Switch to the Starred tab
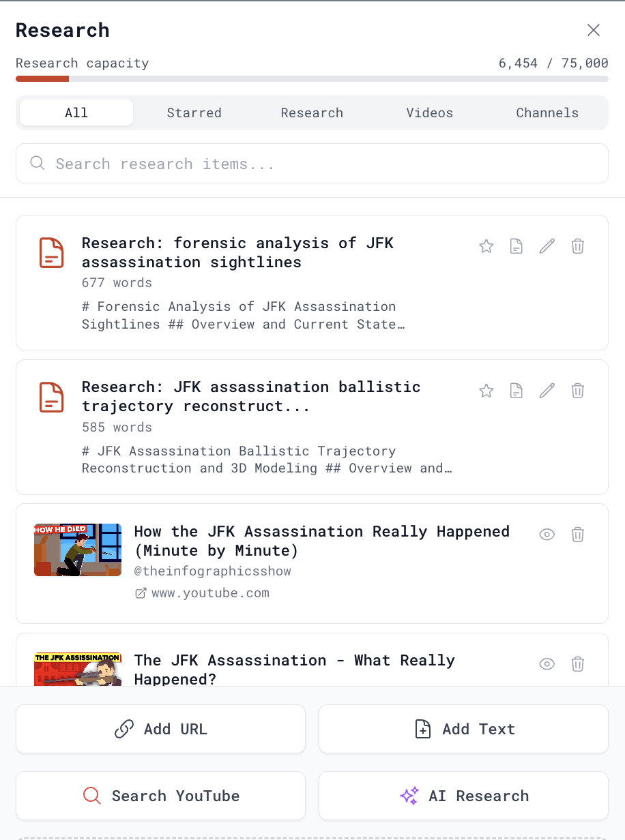 click(194, 112)
